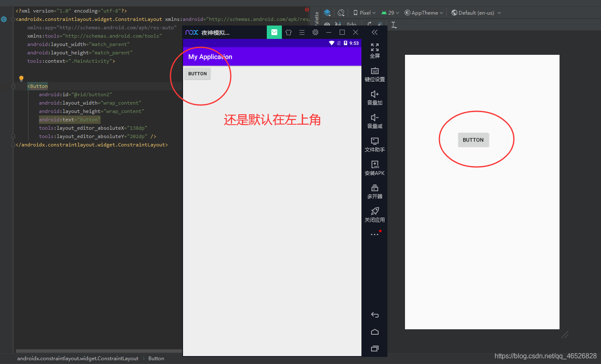Open the guidelines tool dropdown

click(394, 25)
